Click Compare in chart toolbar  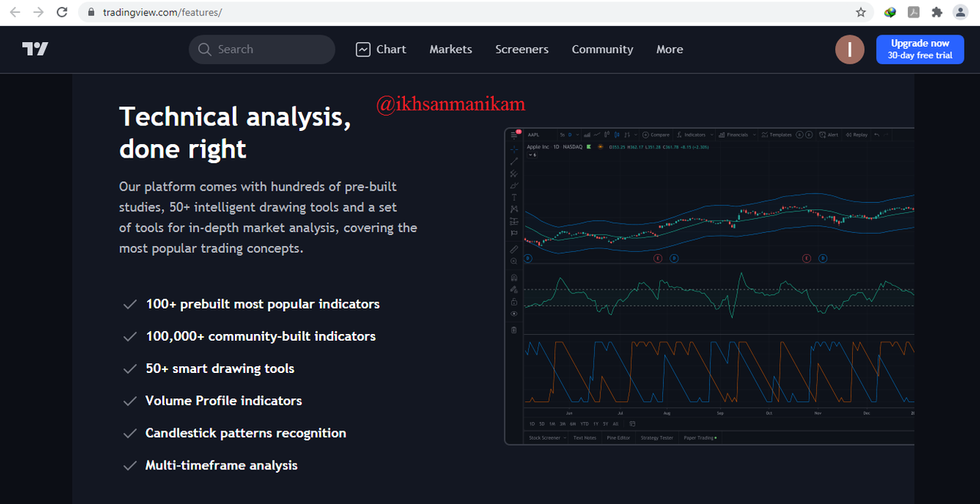[656, 135]
